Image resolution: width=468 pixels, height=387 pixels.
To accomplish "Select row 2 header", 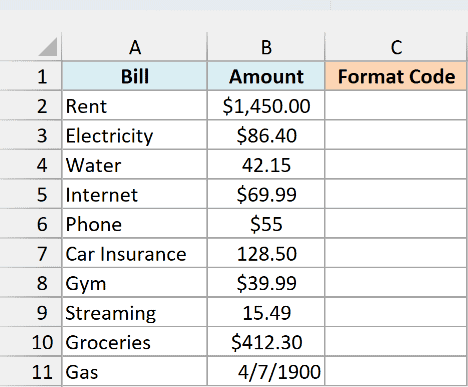I will tap(31, 105).
